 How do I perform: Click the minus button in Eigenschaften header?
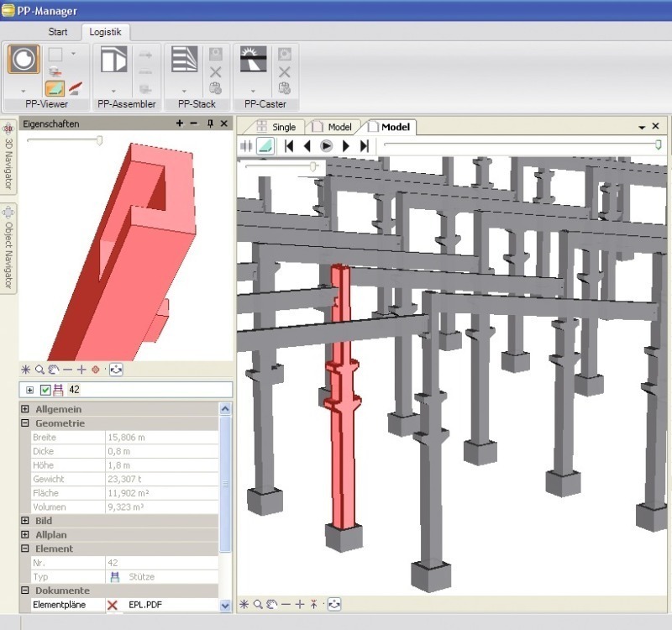(x=194, y=123)
